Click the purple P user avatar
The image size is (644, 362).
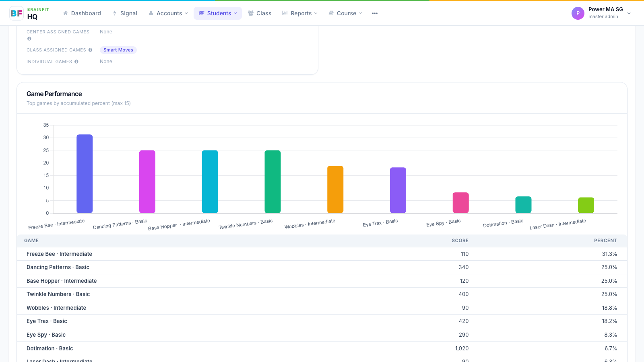578,13
